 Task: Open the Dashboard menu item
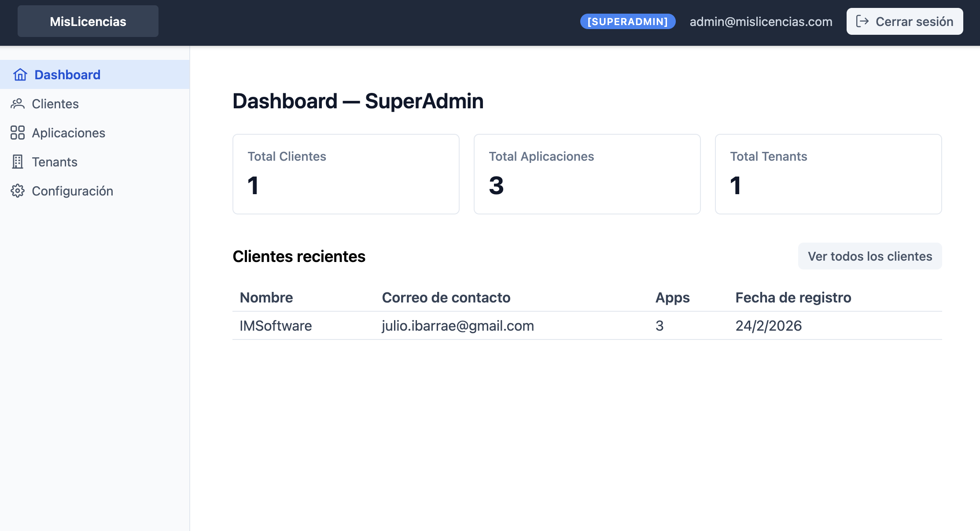(67, 74)
